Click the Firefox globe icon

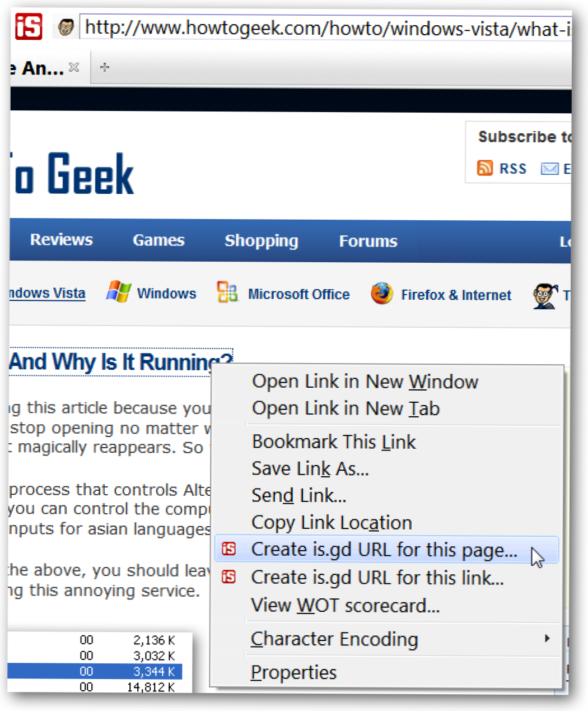382,293
